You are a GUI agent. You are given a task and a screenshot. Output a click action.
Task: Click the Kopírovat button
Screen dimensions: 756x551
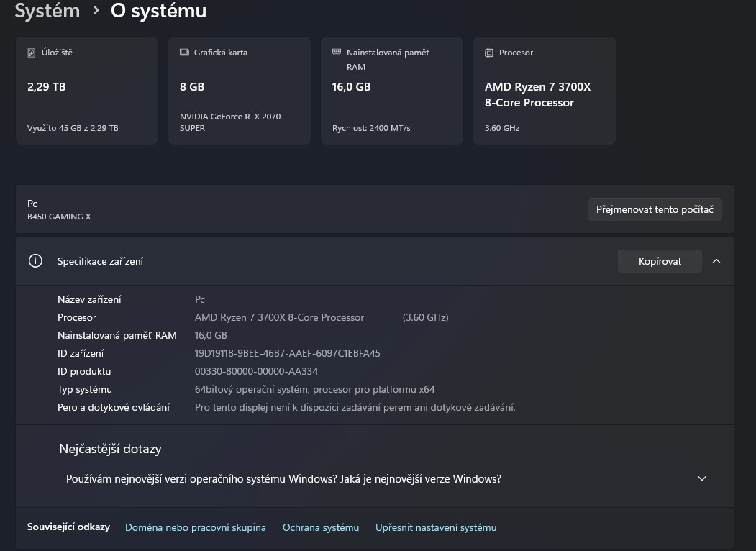(x=659, y=260)
